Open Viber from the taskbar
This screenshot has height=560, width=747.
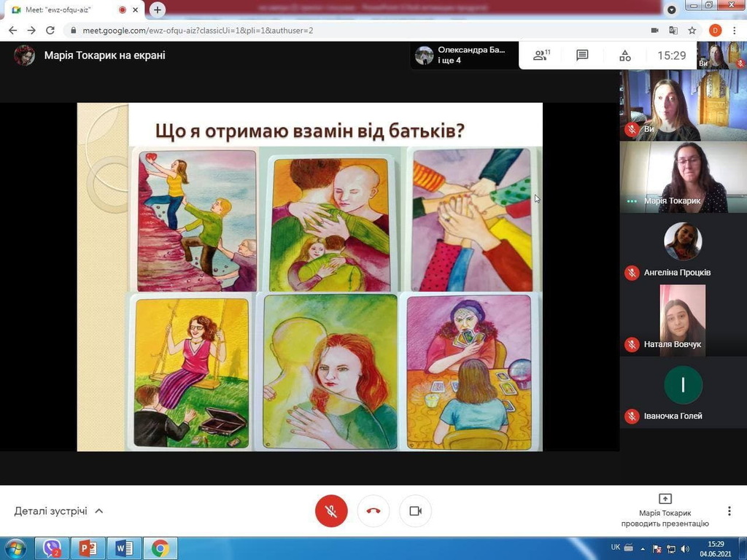pos(52,548)
